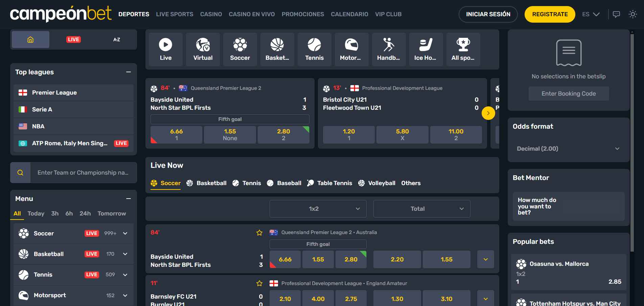Bet on 5.80 draw odds for Bristol City U21
Viewport: 644px width, 306px height.
(402, 135)
